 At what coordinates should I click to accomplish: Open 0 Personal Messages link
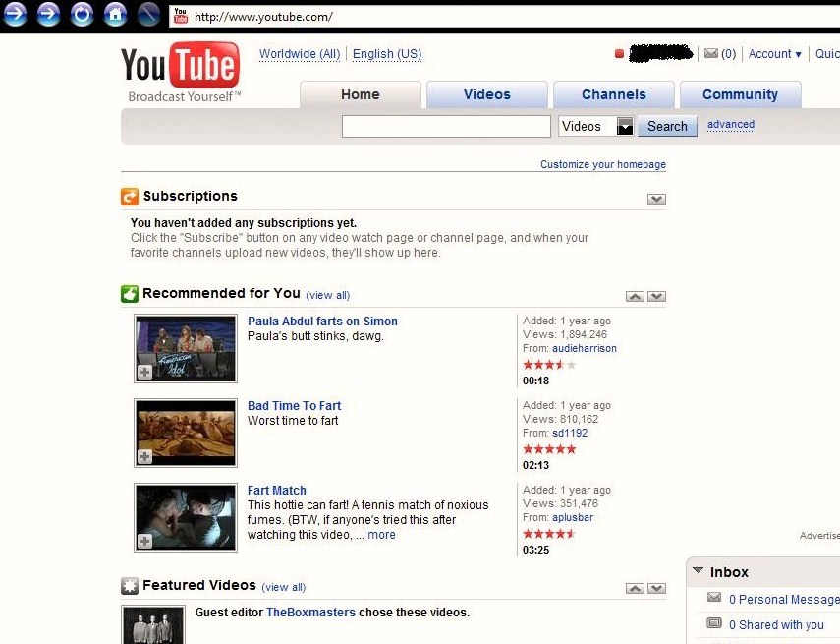[784, 600]
